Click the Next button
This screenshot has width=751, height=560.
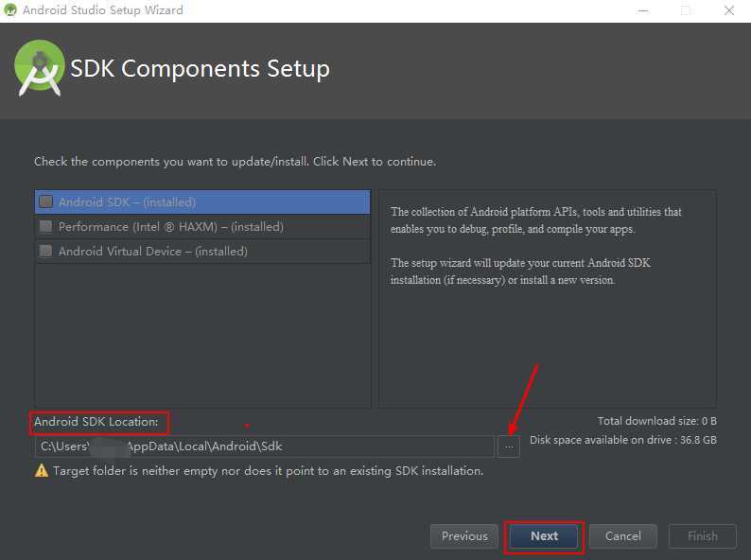[x=544, y=536]
